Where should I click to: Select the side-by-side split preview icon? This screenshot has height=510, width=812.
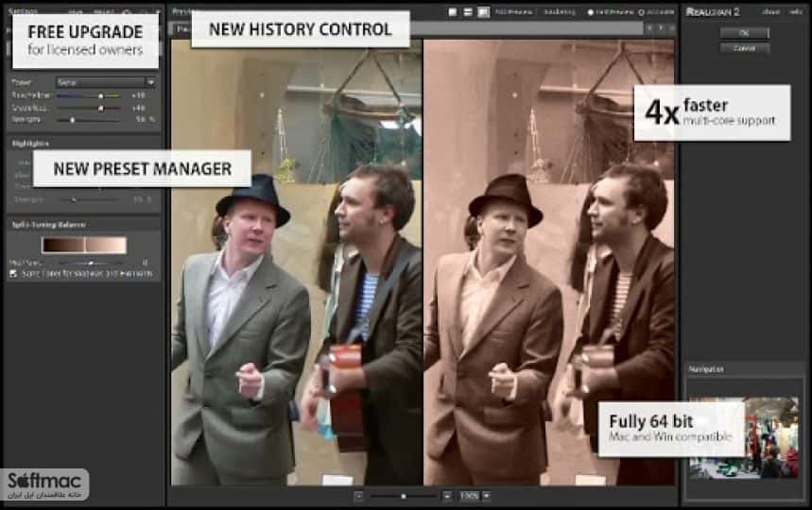[x=484, y=12]
